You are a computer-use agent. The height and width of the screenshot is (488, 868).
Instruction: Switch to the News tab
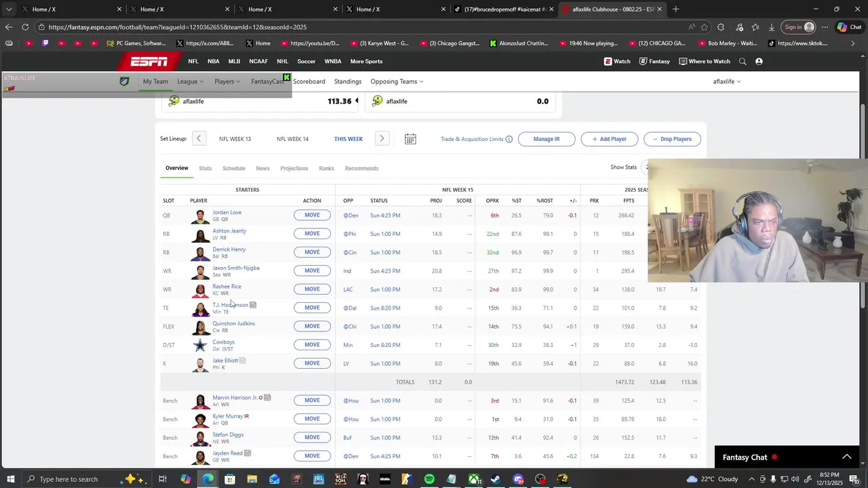click(262, 168)
